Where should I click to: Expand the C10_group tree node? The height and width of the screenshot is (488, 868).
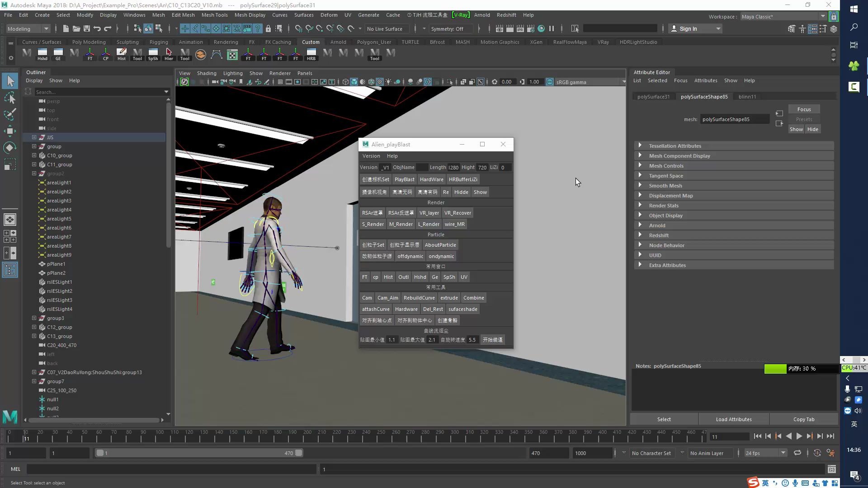[34, 155]
